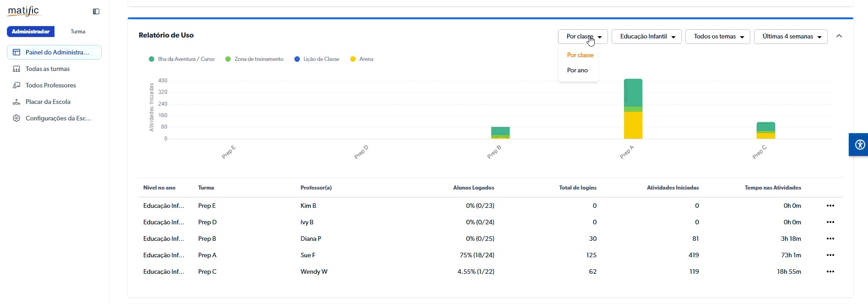This screenshot has height=304, width=868.
Task: Collapse the sidebar panel icon
Action: (96, 11)
